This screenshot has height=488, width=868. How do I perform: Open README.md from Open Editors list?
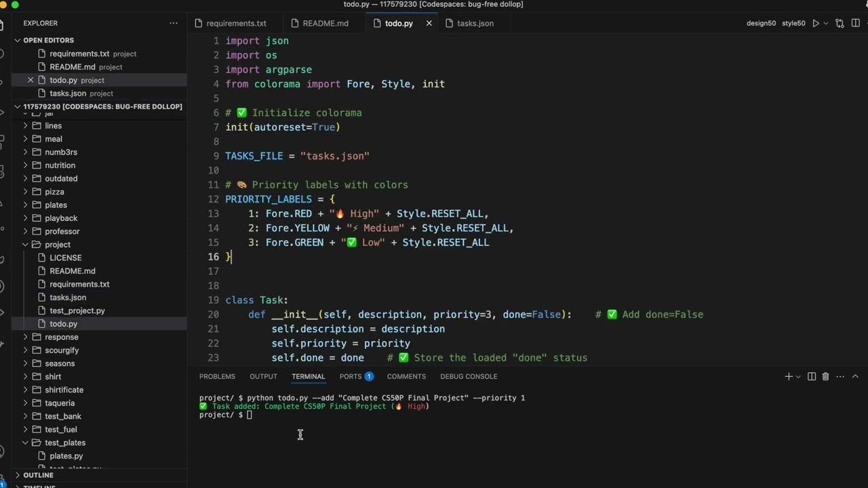pyautogui.click(x=73, y=67)
